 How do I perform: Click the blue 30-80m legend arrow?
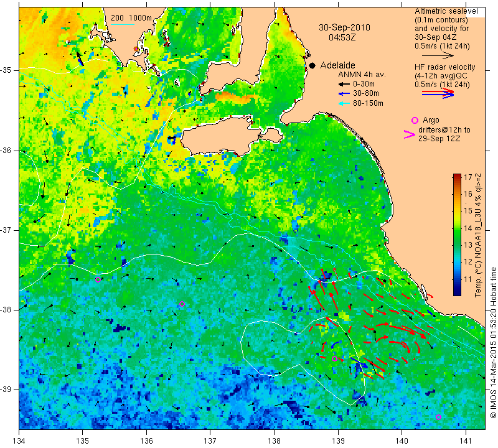344,93
